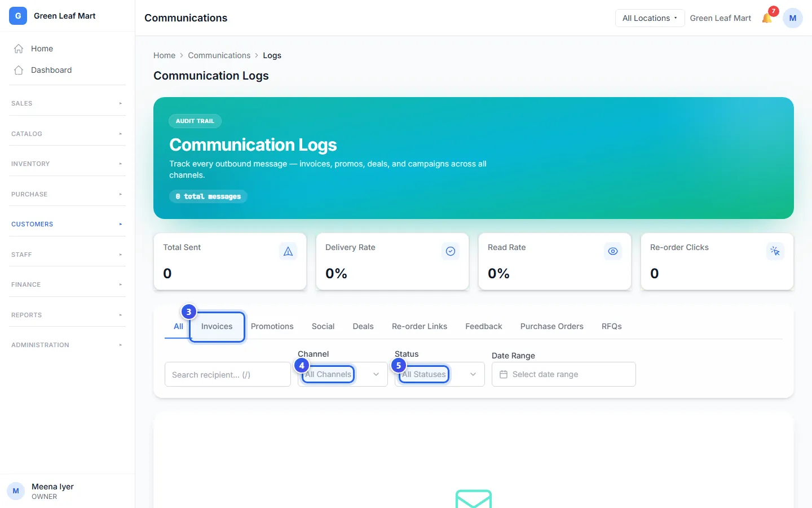Switch to the Deals tab

[x=363, y=326]
